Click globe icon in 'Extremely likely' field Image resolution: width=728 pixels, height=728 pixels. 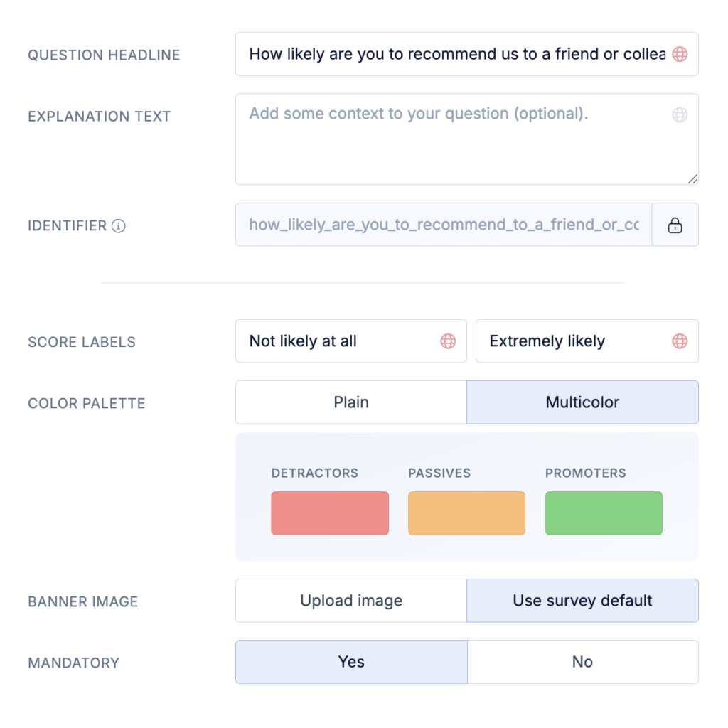coord(680,341)
